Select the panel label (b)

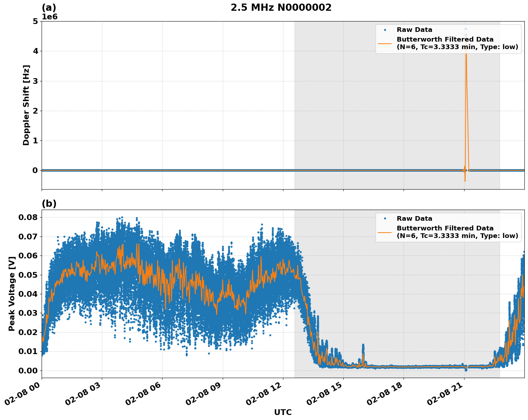pyautogui.click(x=50, y=203)
